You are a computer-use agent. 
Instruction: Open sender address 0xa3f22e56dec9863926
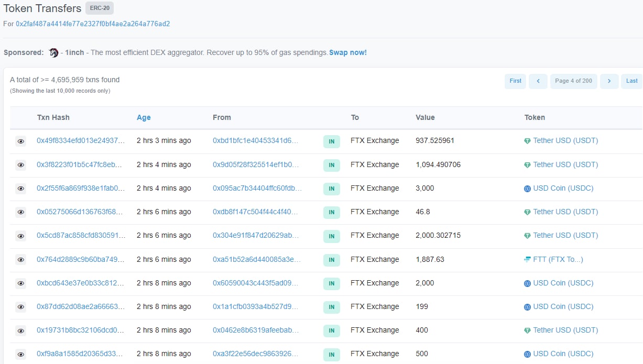click(256, 354)
